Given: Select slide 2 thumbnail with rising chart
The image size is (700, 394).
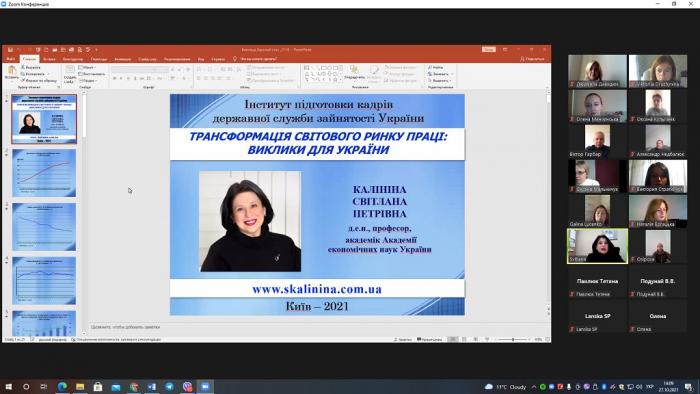Looking at the screenshot, I should tap(44, 173).
